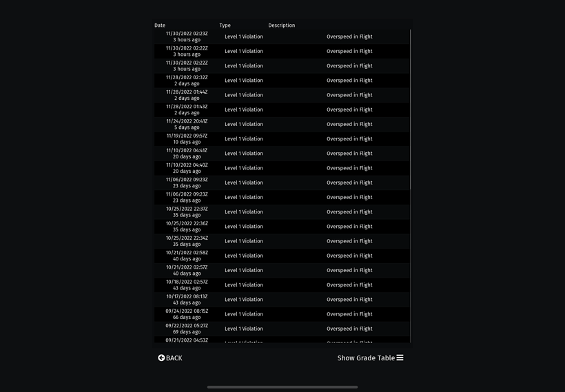Select the 11/10/2022 04:41Z violation entry
The height and width of the screenshot is (392, 565).
pos(282,154)
